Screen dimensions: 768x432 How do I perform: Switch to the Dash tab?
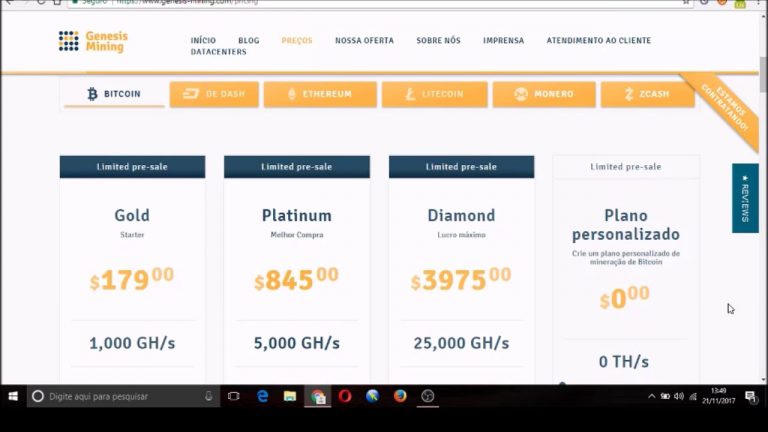(214, 94)
